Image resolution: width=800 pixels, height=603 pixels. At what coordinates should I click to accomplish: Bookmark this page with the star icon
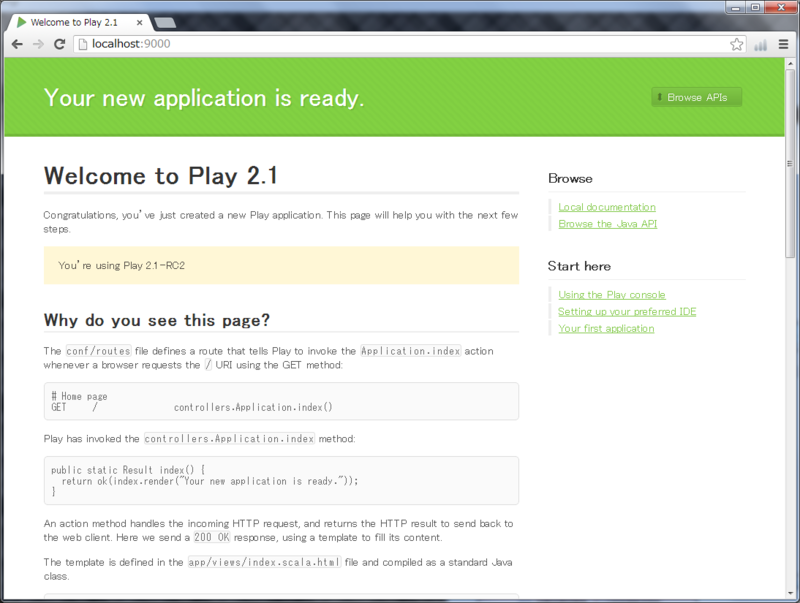pyautogui.click(x=736, y=44)
